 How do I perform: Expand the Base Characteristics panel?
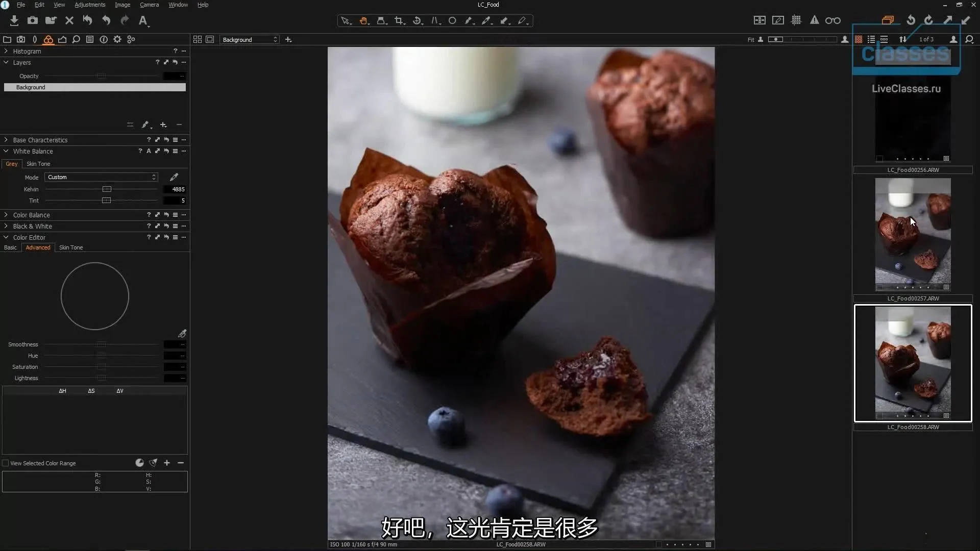[6, 139]
